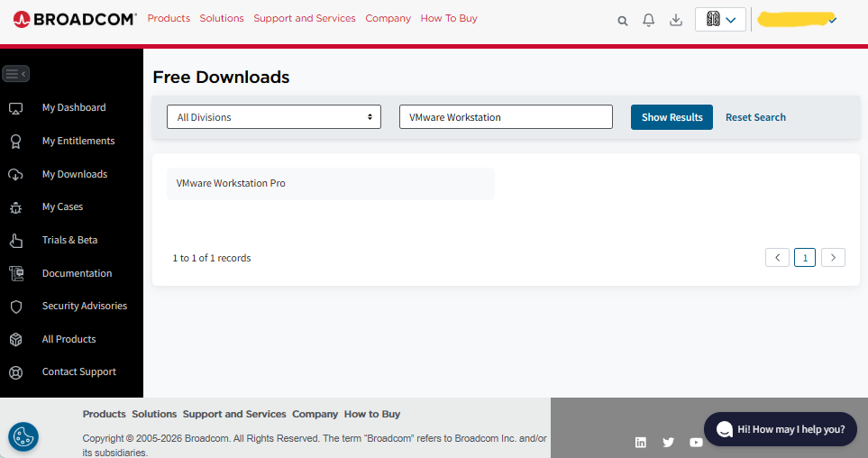Click the '1 to 1 of 1 records' text
This screenshot has height=458, width=868.
point(212,258)
